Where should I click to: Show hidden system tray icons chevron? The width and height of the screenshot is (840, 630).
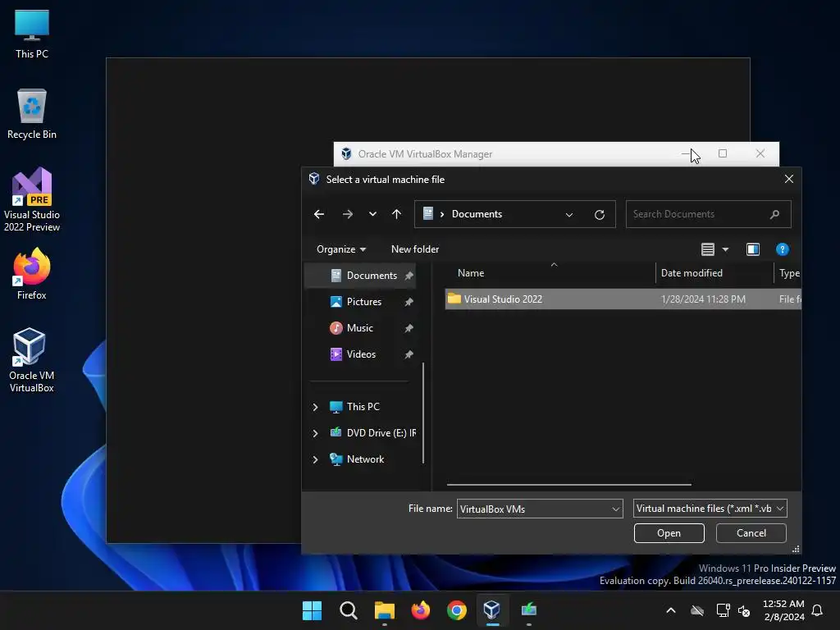(671, 610)
